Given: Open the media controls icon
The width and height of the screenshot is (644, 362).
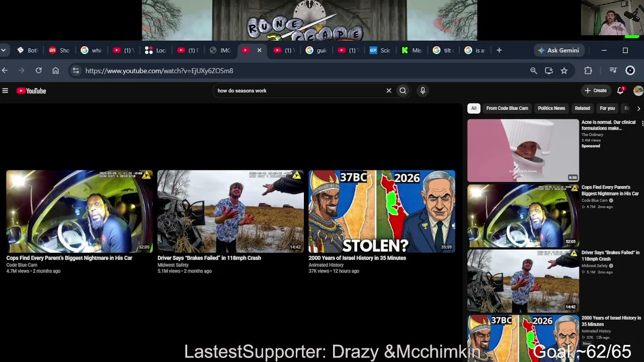Looking at the screenshot, I should click(613, 71).
